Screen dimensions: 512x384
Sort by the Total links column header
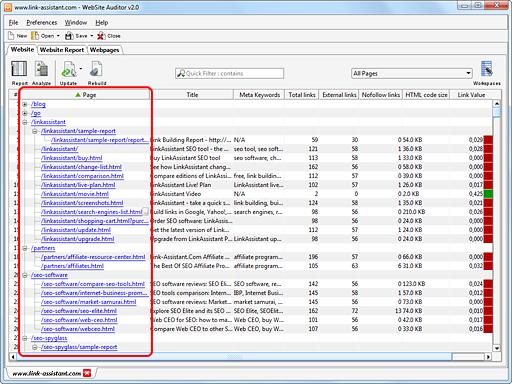coord(302,95)
